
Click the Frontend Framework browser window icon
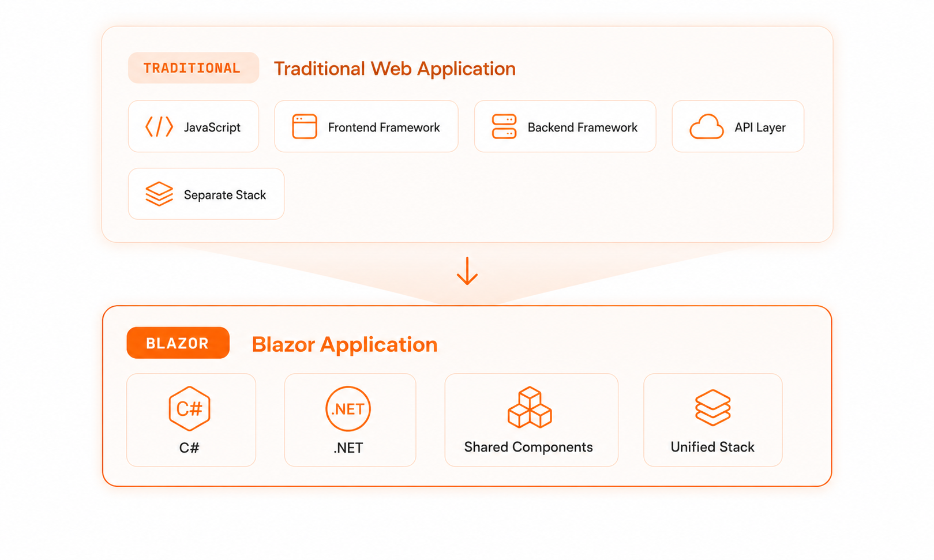[x=305, y=126]
